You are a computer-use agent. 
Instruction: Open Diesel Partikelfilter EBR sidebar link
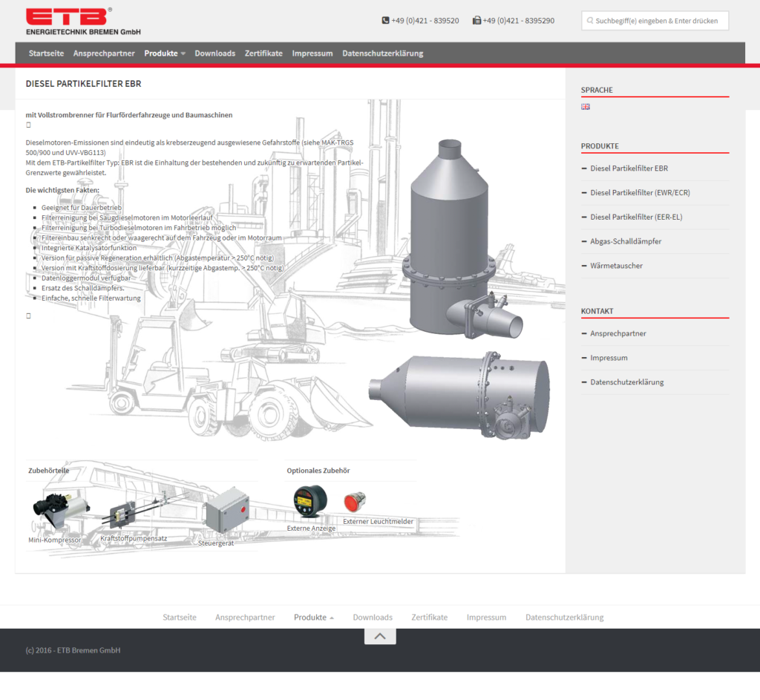coord(629,169)
